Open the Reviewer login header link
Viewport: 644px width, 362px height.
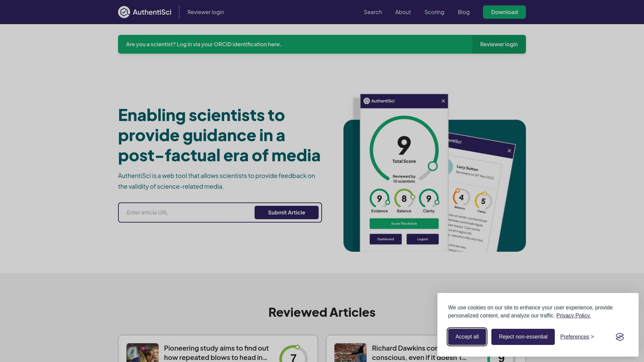tap(206, 12)
